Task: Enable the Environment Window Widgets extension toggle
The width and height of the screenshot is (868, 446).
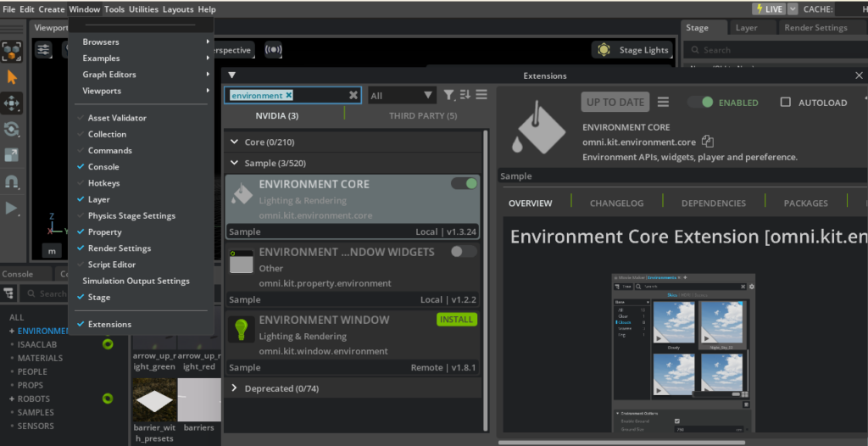Action: pyautogui.click(x=464, y=251)
